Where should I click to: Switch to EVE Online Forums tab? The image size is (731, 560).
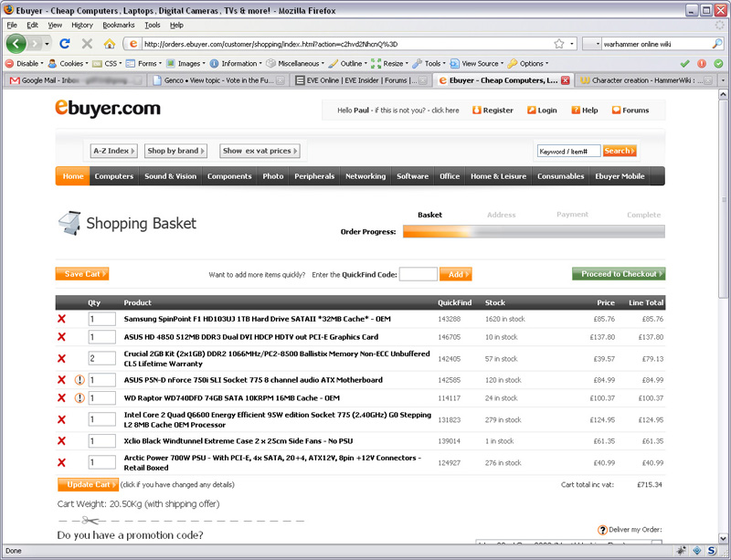pos(361,80)
